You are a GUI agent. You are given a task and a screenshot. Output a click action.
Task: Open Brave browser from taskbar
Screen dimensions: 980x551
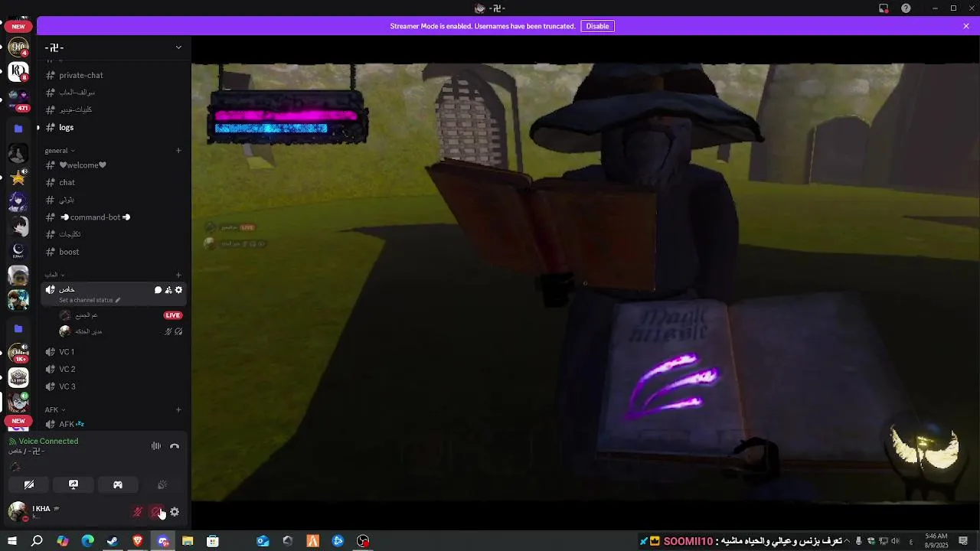pos(138,541)
